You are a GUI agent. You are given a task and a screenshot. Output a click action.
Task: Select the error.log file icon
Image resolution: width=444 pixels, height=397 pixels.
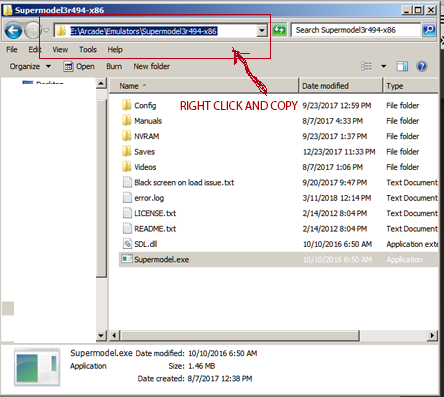[x=127, y=198]
